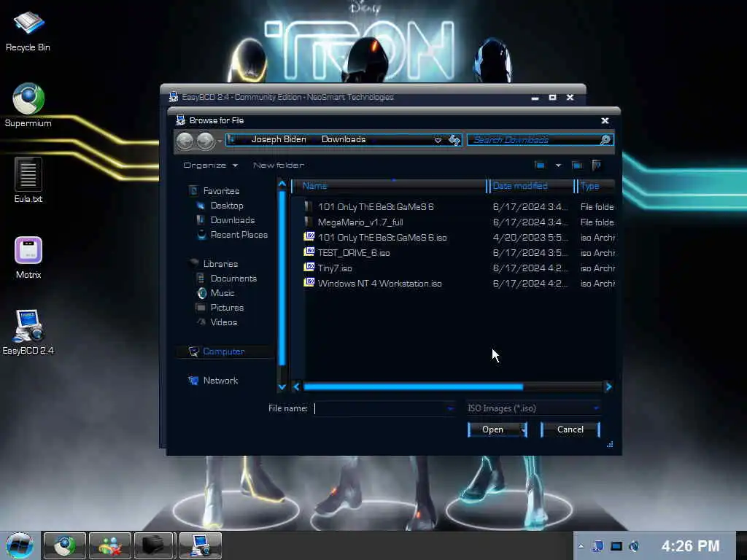Click the Forward navigation arrow in the Browse dialog

(x=205, y=141)
